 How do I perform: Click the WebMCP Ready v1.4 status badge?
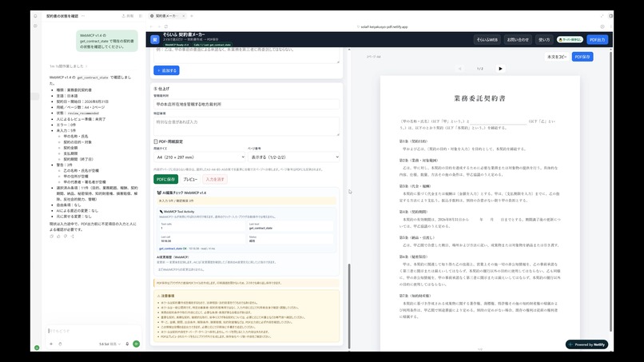click(177, 45)
